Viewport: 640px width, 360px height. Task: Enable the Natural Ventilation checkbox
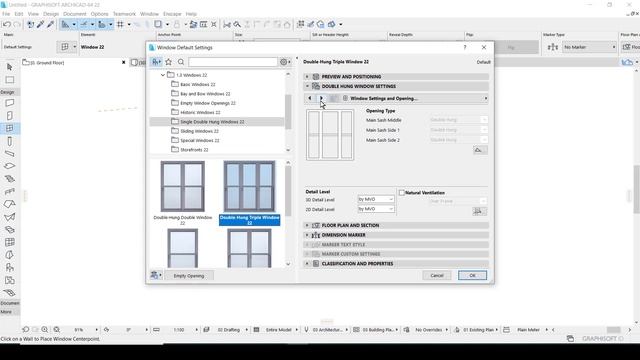(402, 193)
